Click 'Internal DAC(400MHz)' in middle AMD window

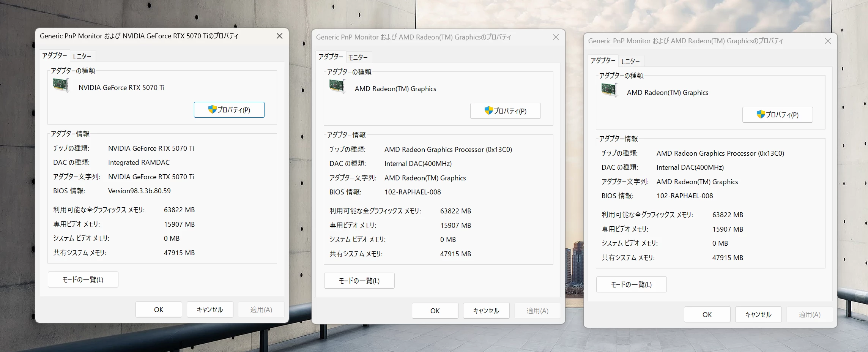tap(418, 164)
